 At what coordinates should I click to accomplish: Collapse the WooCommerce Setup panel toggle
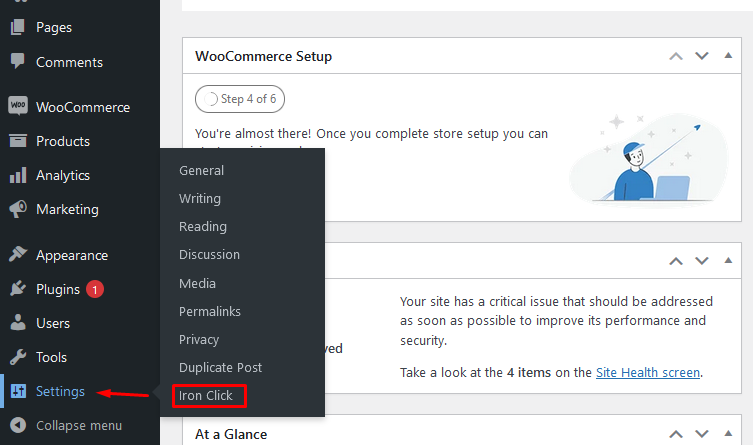click(727, 56)
